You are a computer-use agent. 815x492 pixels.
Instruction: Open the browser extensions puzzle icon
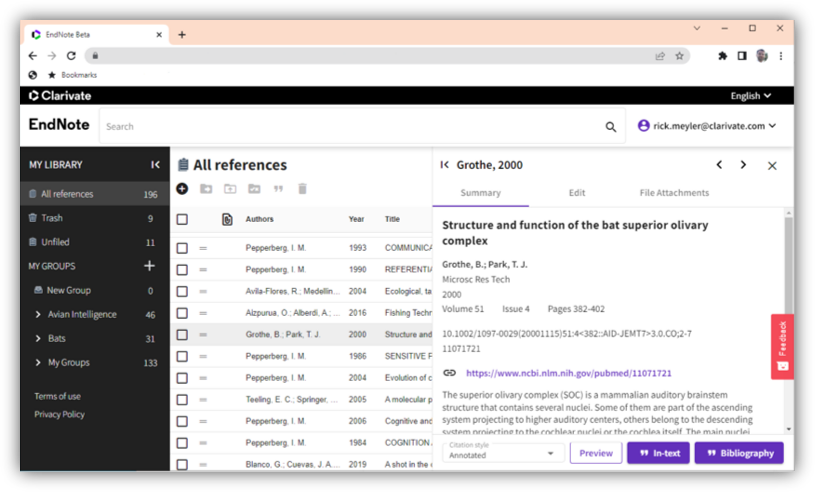tap(722, 56)
